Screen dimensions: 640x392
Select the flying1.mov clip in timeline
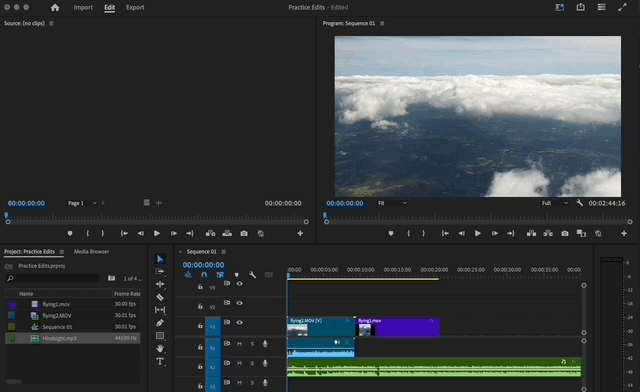click(398, 327)
